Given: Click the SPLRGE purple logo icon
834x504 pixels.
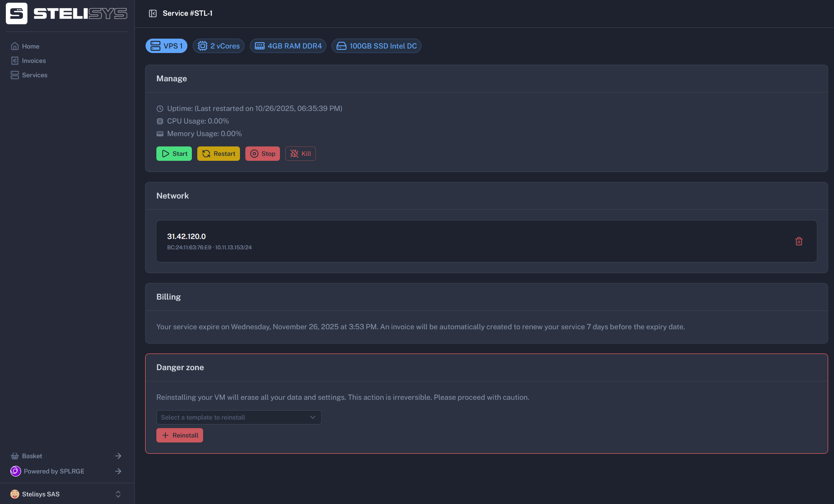Looking at the screenshot, I should (x=15, y=471).
